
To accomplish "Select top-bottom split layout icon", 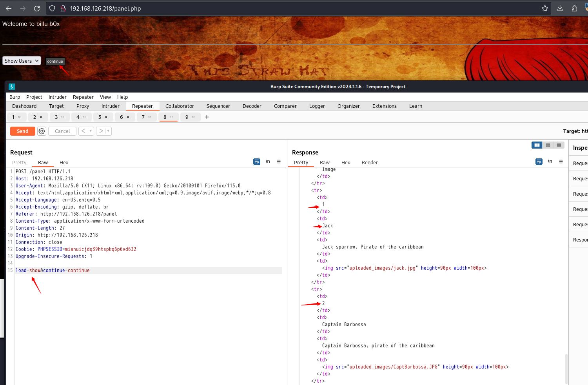I will 548,145.
